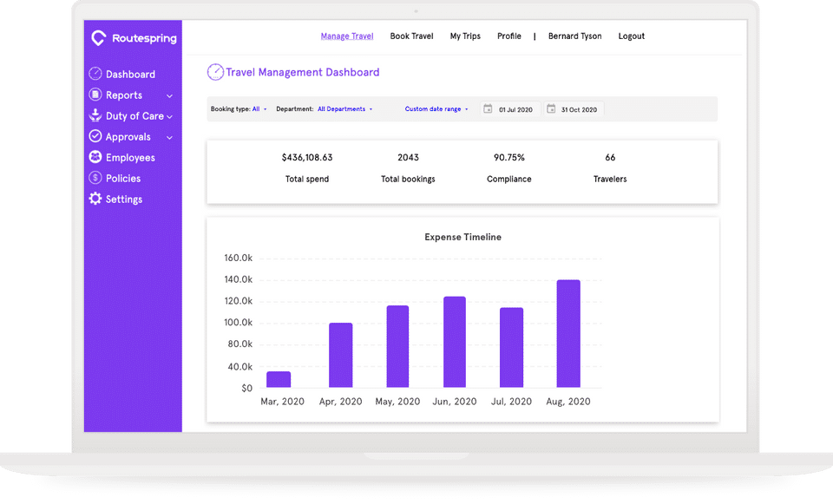Click the Bernard Tyson user name

[574, 36]
